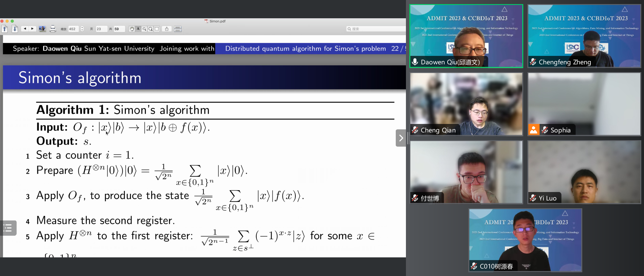Adjust zoom with the stepper arrows

tap(82, 29)
